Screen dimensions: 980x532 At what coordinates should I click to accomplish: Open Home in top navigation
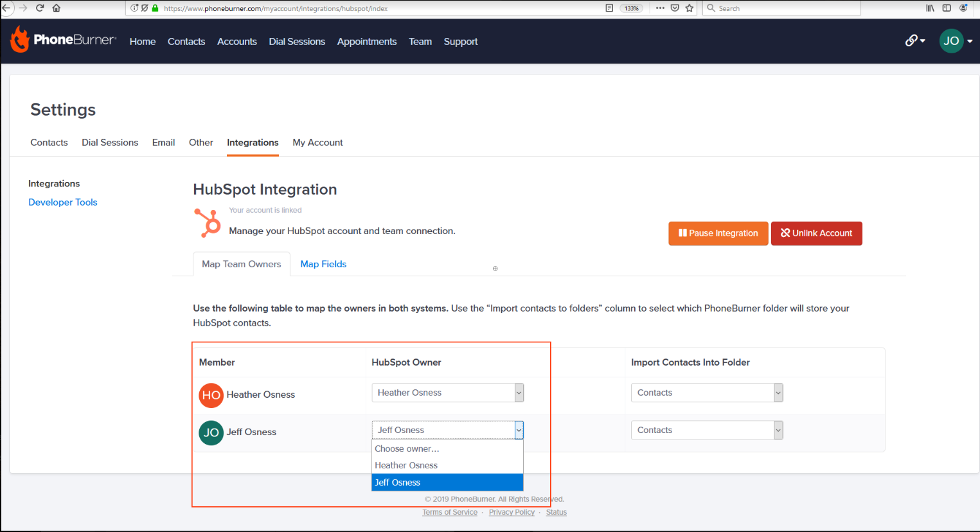pos(143,41)
